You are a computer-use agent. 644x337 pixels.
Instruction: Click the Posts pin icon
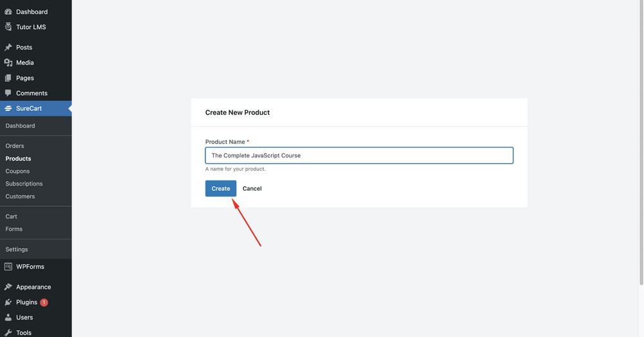coord(8,47)
